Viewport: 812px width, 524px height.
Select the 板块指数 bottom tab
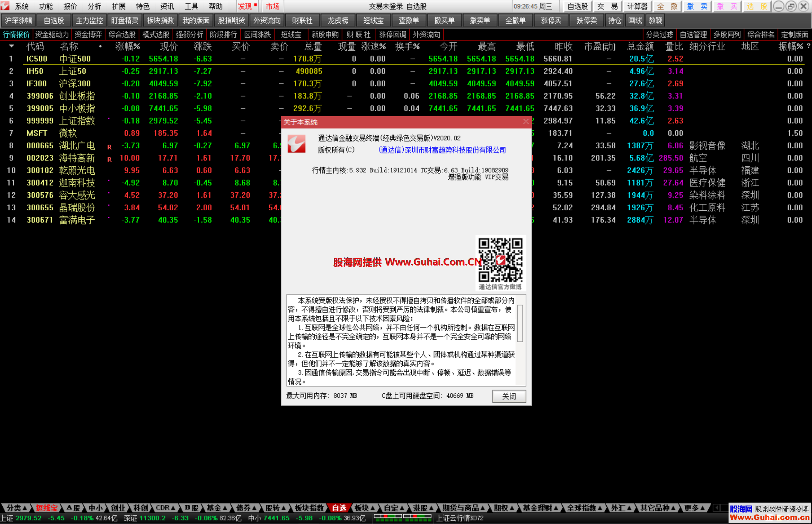pyautogui.click(x=309, y=508)
